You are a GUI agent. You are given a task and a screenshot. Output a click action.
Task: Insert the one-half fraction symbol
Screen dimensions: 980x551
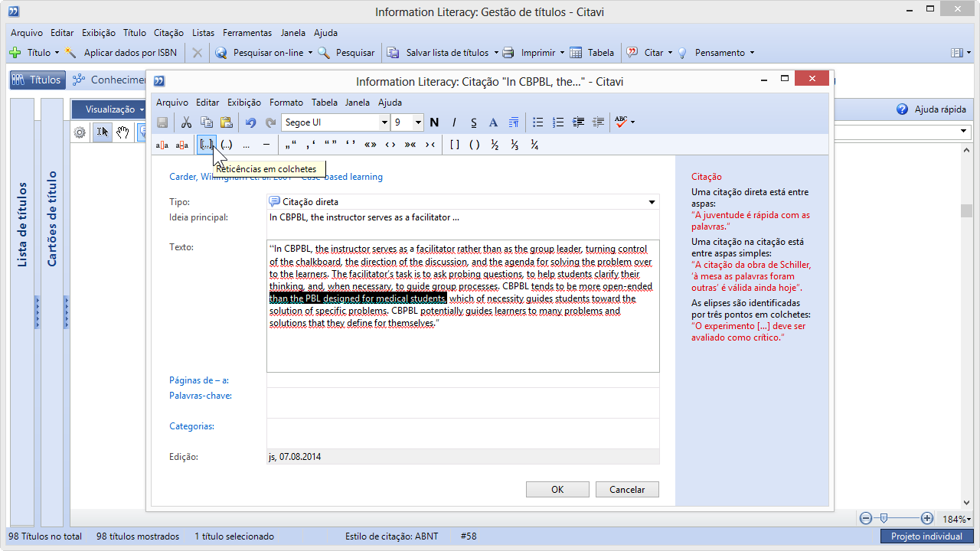click(x=495, y=145)
